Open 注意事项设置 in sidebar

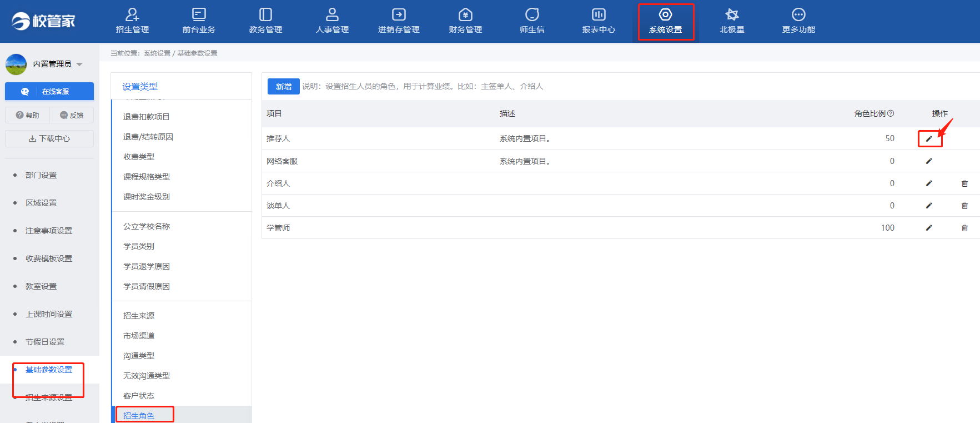(49, 231)
